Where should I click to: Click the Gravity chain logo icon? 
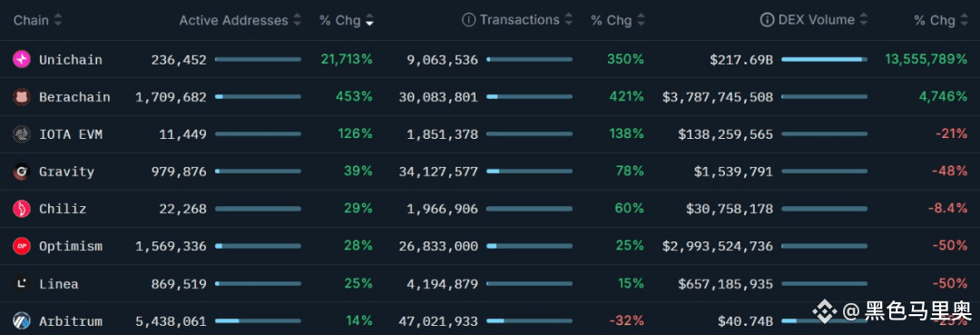coord(22,172)
